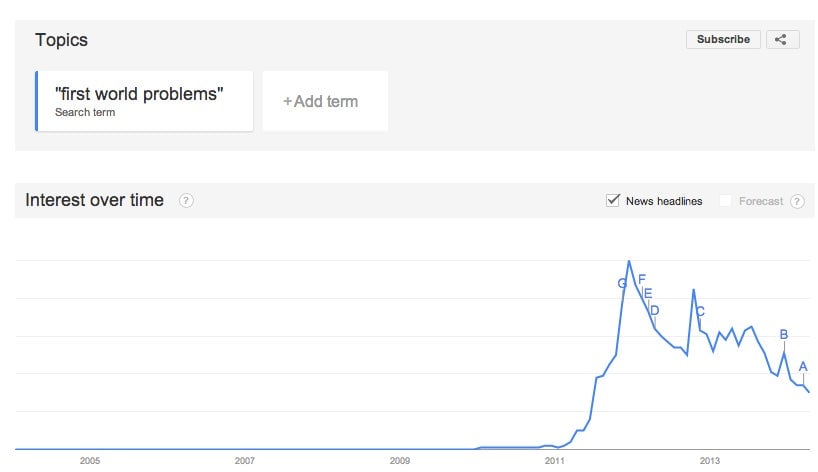
Task: Click news headline marker E on chart
Action: coord(648,294)
